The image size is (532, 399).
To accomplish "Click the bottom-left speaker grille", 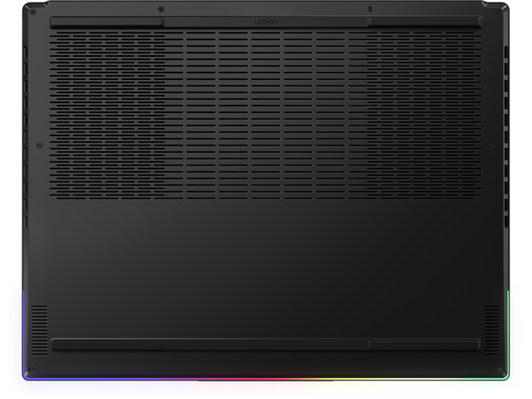I will (x=40, y=318).
